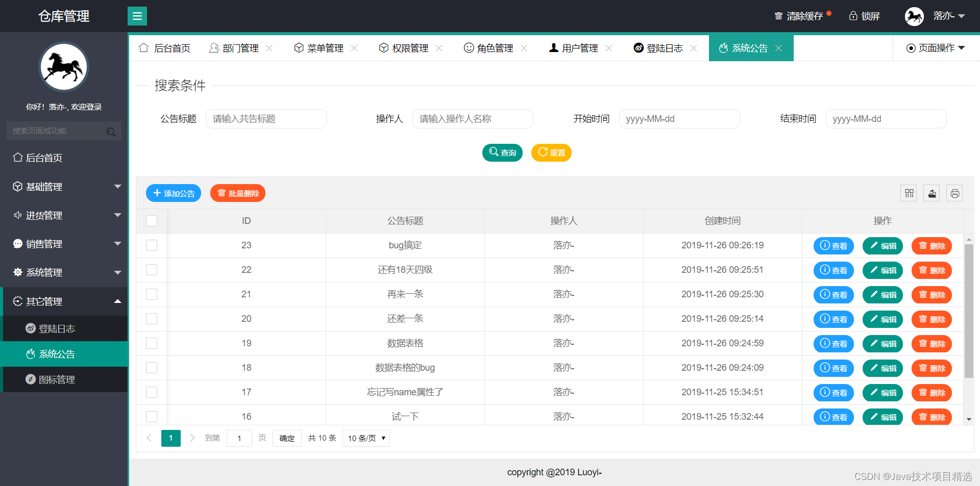Open the 10 条/页 page size dropdown
Screen dimensions: 980x486
(x=366, y=438)
